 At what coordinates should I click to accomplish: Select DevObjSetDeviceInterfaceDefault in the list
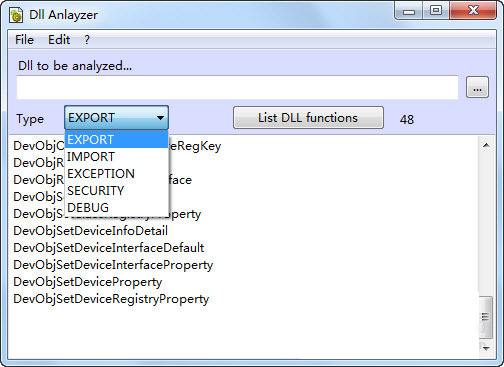click(109, 248)
